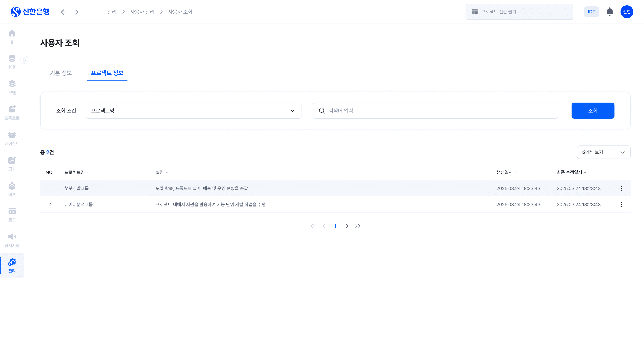Viewport: 644px width, 362px height.
Task: Switch to the 기본 정보 tab
Action: coord(61,73)
